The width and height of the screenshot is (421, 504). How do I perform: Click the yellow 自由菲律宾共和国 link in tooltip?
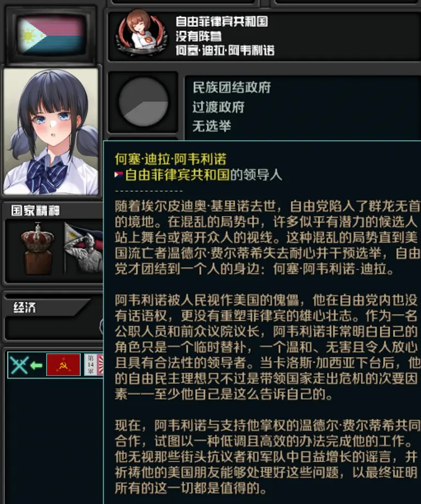(177, 175)
